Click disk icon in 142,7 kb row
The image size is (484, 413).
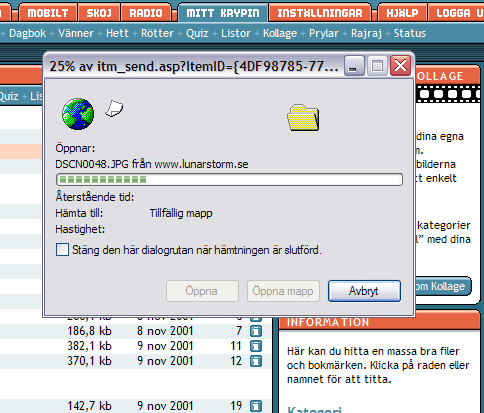(256, 406)
